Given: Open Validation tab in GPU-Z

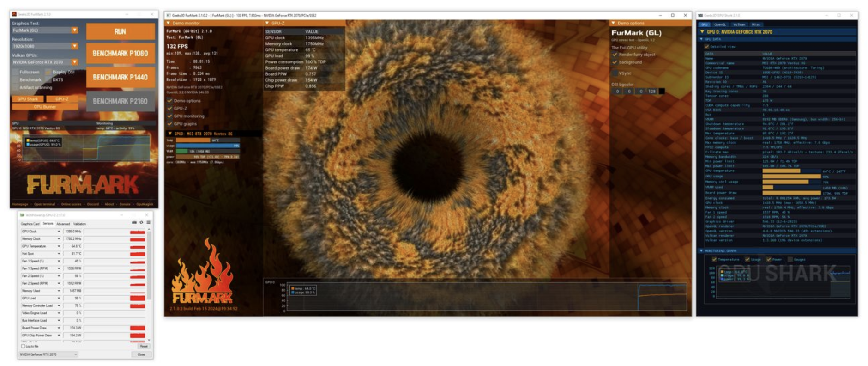Looking at the screenshot, I should pos(79,224).
